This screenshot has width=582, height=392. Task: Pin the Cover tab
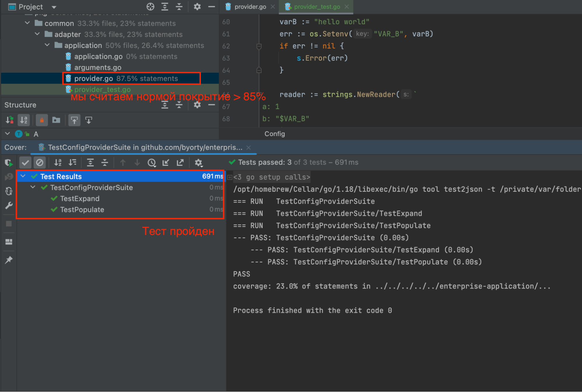point(9,260)
